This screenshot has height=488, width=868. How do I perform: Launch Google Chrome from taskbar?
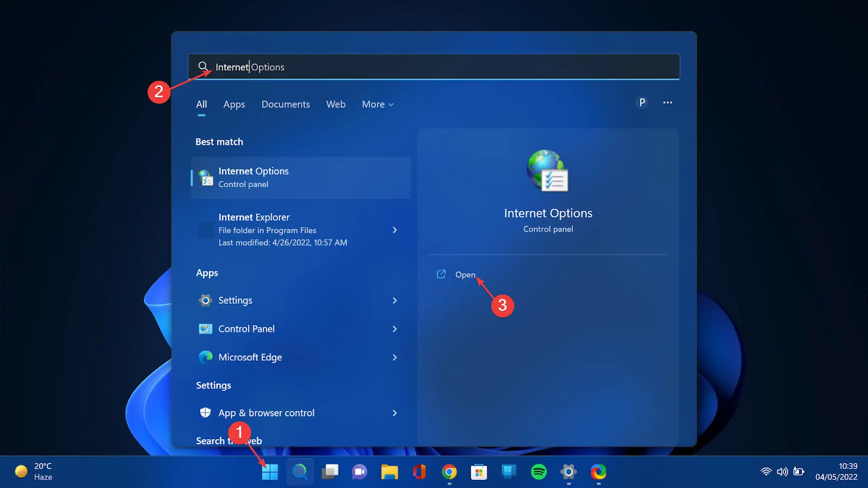coord(449,472)
